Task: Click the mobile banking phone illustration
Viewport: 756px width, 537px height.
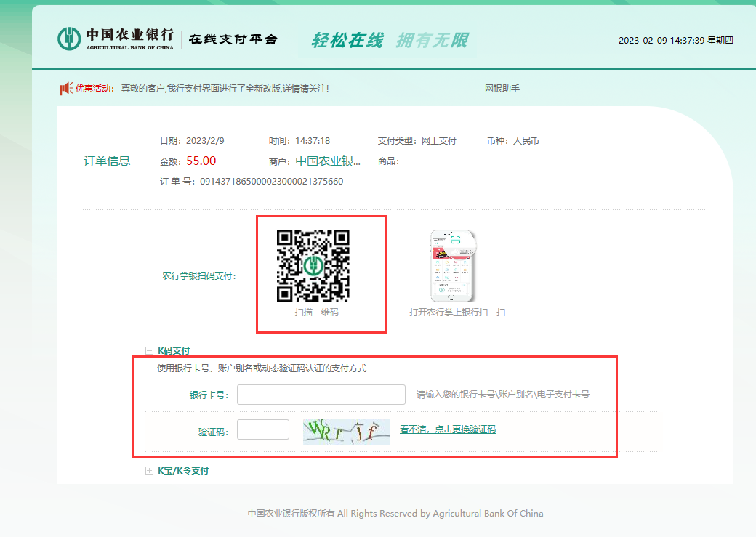Action: point(452,266)
